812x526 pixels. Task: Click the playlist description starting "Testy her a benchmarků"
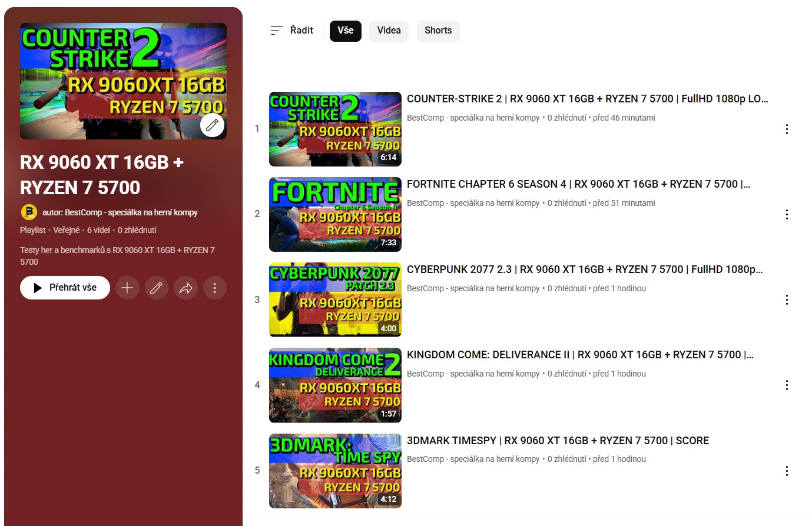(117, 256)
